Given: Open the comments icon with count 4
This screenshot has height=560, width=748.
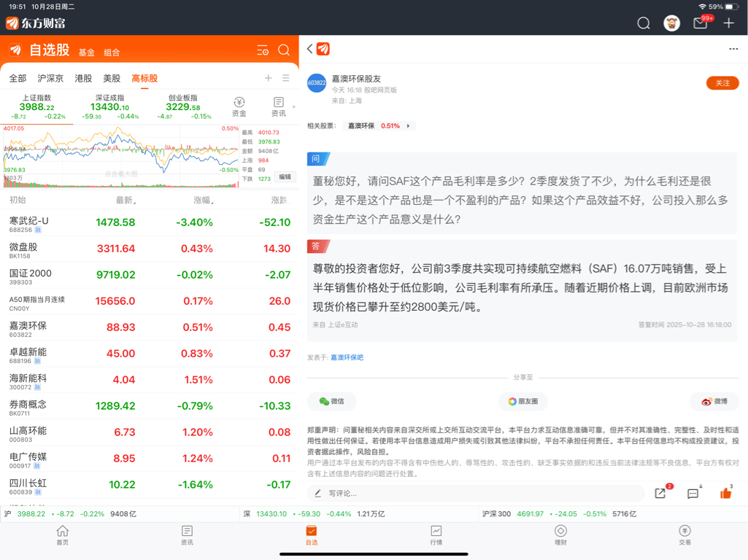Looking at the screenshot, I should point(693,493).
